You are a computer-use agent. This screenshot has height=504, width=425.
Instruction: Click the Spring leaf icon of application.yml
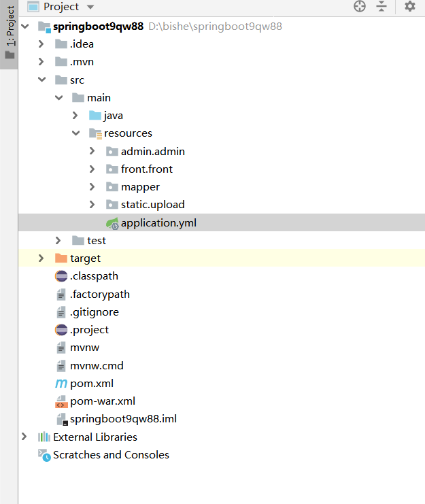tap(112, 222)
